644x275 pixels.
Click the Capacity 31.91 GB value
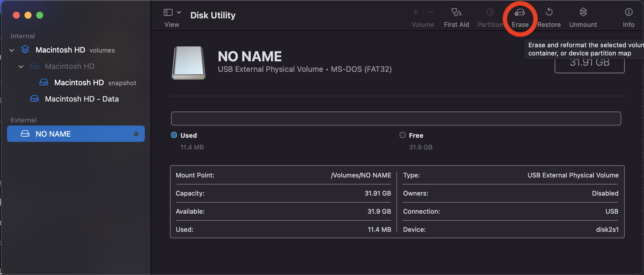[x=378, y=193]
